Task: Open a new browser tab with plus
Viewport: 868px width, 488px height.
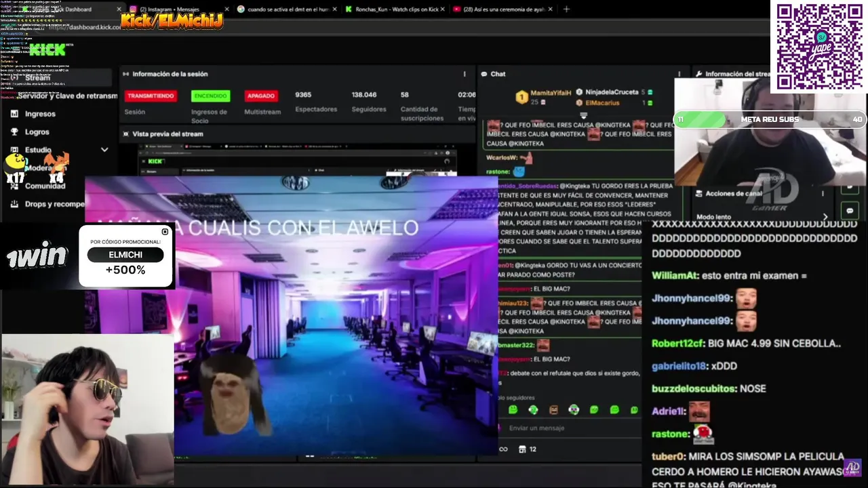Action: [x=566, y=9]
